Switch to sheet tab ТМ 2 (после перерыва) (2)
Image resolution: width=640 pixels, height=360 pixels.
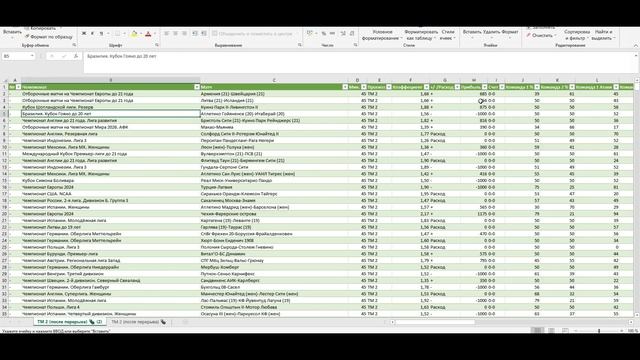[70, 322]
